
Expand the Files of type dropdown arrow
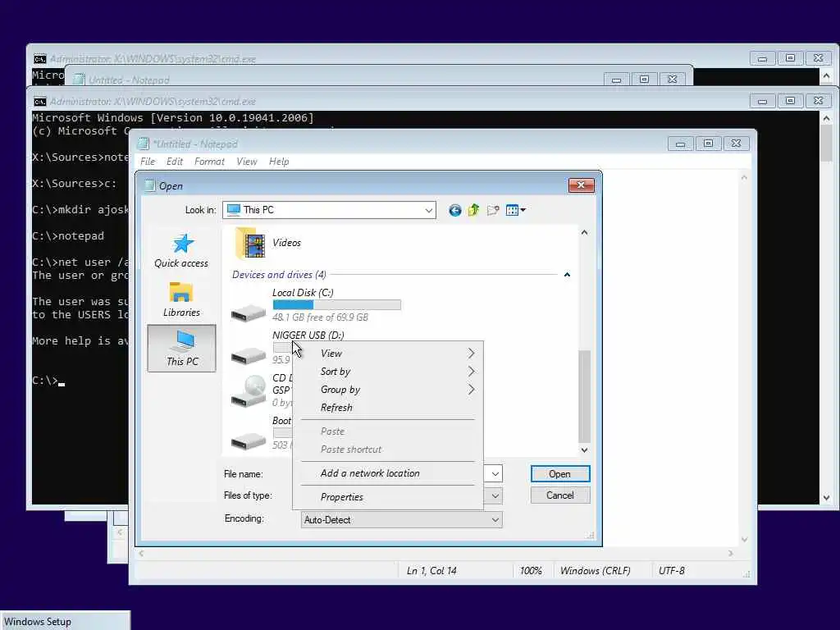point(495,495)
